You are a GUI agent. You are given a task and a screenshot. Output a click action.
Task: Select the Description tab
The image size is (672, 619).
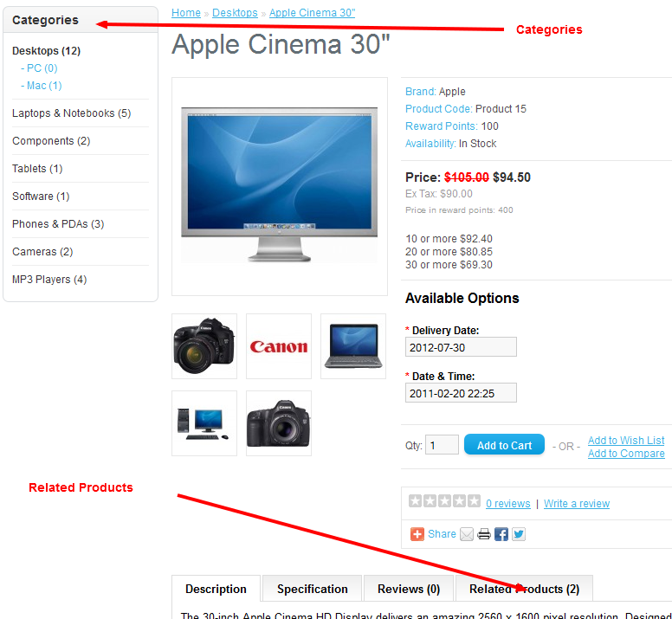[x=216, y=589]
